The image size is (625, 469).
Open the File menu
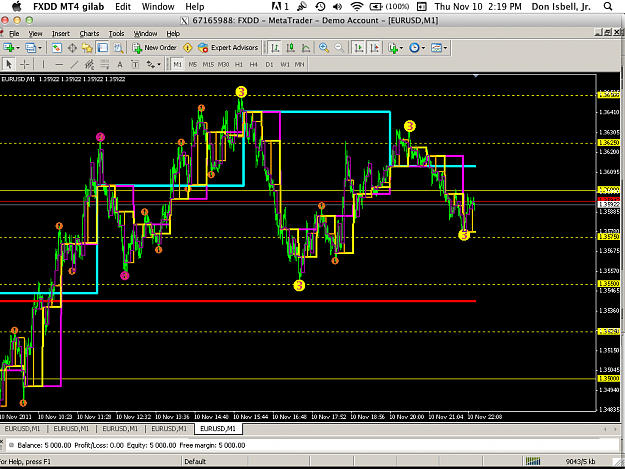(x=14, y=33)
